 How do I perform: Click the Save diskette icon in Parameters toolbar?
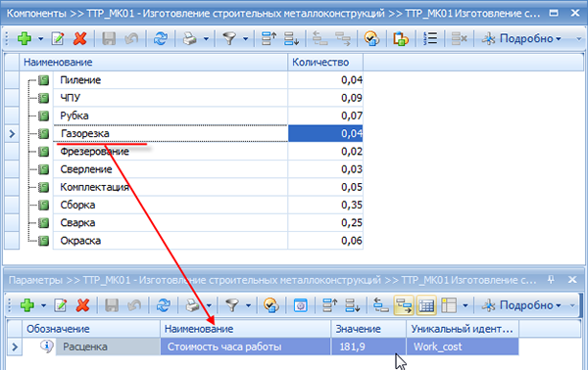click(112, 305)
